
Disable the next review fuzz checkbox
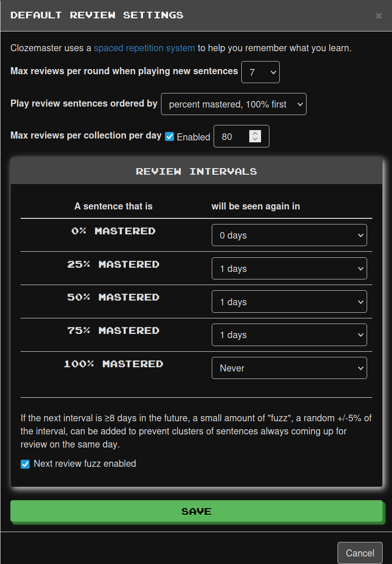coord(25,464)
